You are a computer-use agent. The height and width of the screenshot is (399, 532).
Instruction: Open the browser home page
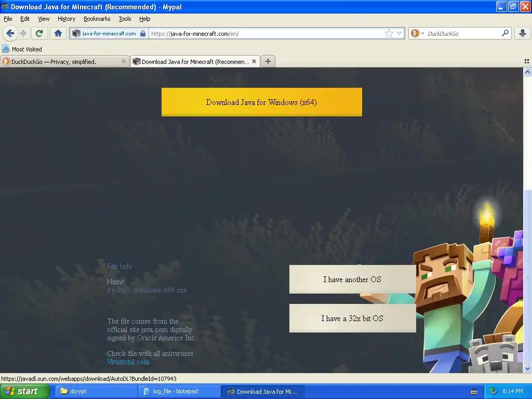click(58, 33)
